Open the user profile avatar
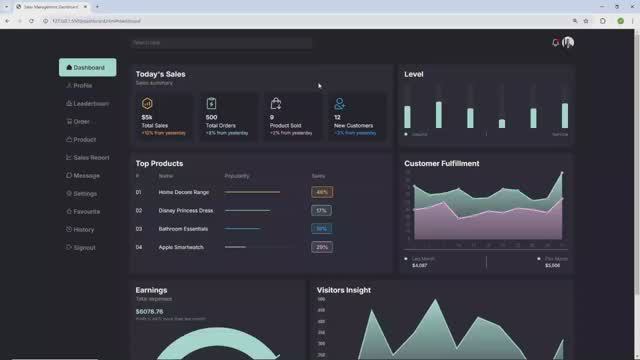 point(568,42)
